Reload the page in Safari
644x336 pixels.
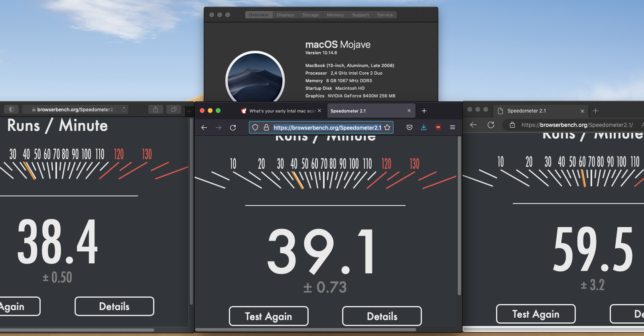tap(124, 109)
